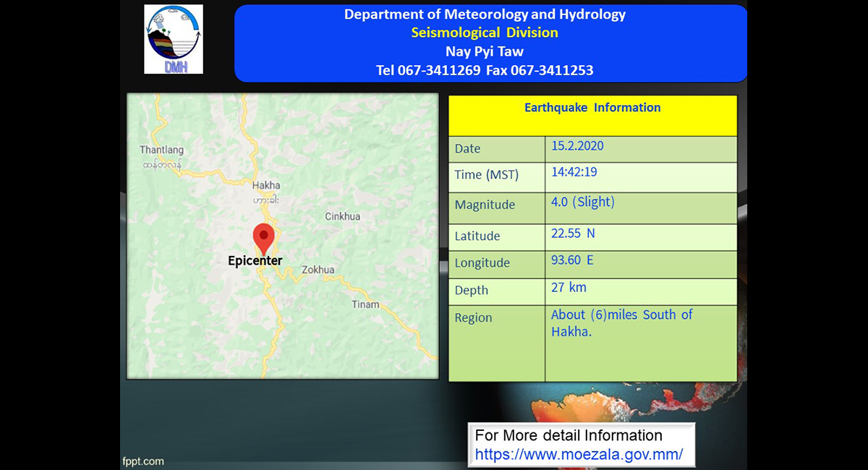868x470 pixels.
Task: Click the 'Magnitude' row label
Action: point(485,205)
